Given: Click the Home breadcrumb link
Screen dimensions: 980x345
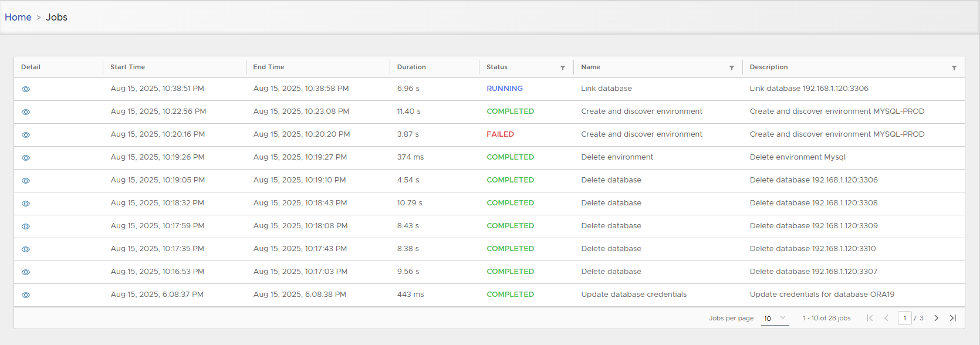Looking at the screenshot, I should coord(18,18).
